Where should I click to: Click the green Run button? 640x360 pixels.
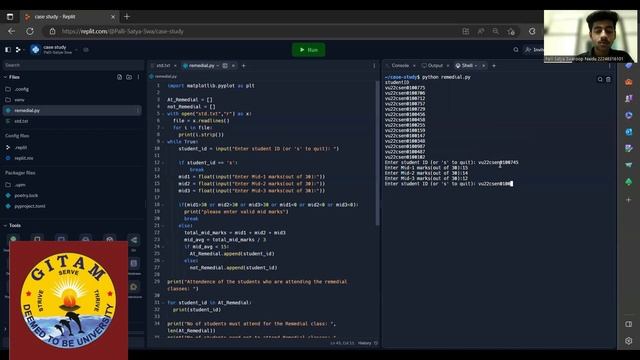[309, 50]
